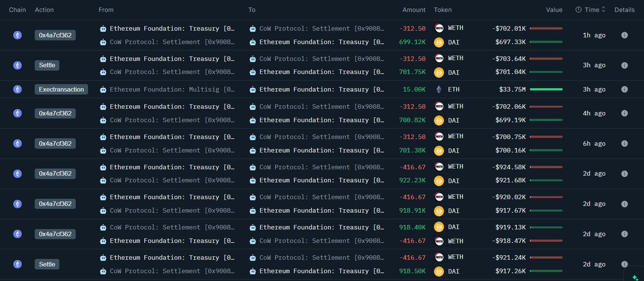Viewport: 644px width, 281px height.
Task: Click the 6h ago time cell
Action: point(595,143)
